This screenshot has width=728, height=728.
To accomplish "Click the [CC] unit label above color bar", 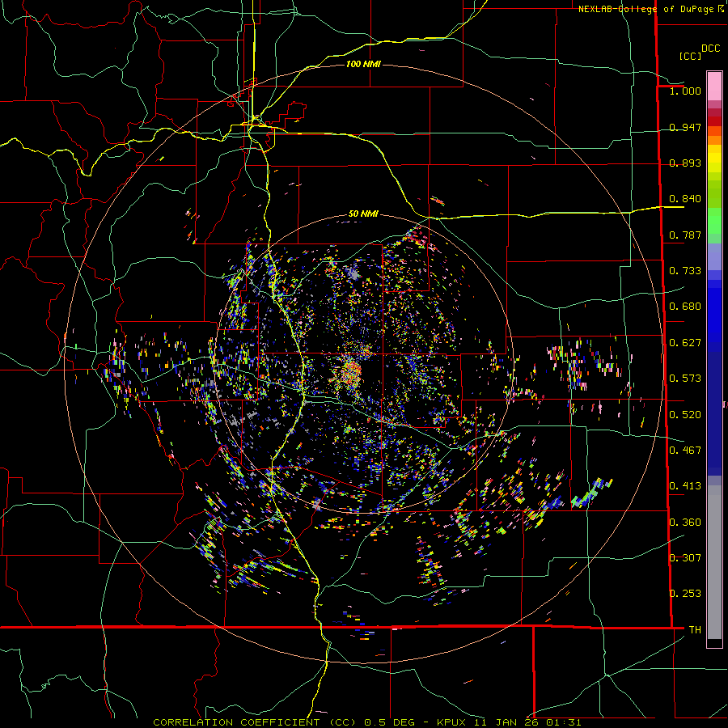I will coord(690,56).
